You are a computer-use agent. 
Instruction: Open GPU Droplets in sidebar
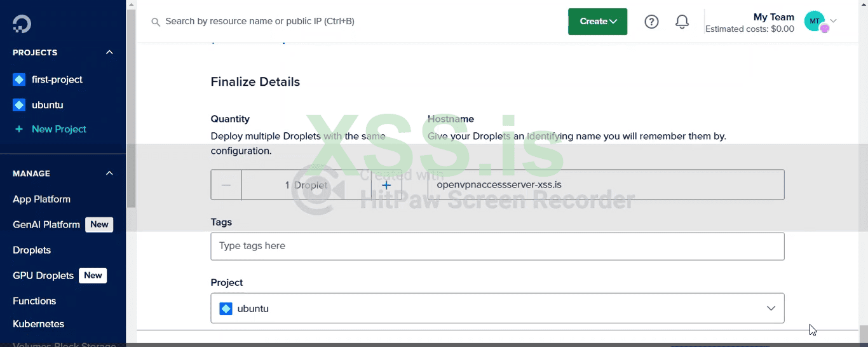(43, 275)
